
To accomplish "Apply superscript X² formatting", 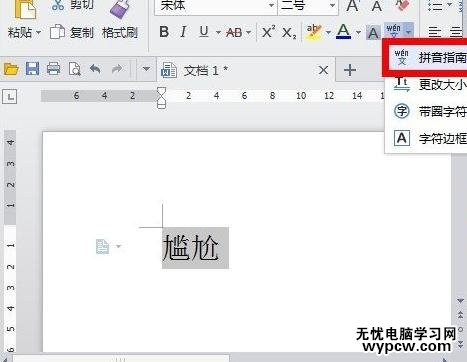I will 269,32.
